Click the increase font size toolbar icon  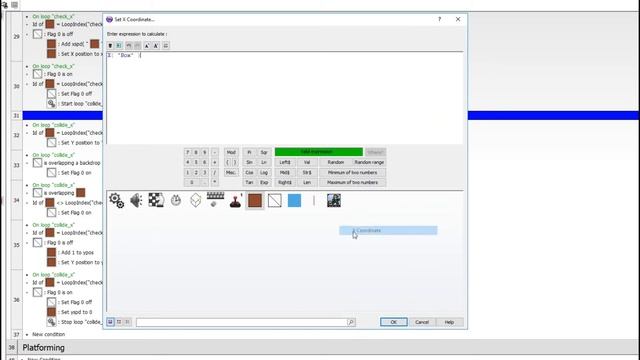coord(147,46)
